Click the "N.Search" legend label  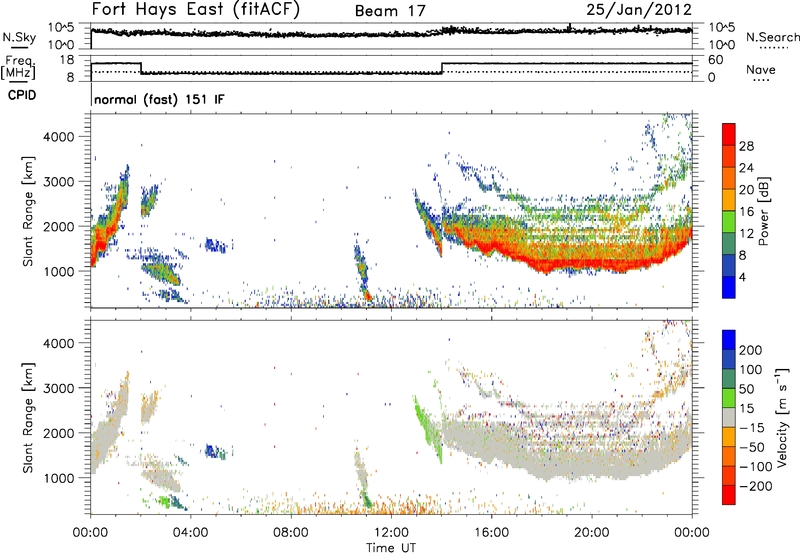[x=772, y=37]
